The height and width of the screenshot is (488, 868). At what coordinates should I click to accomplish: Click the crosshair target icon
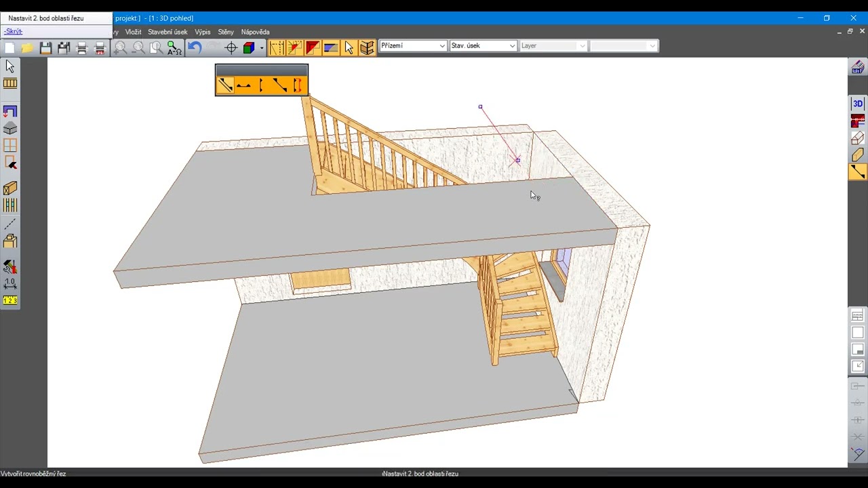(x=231, y=47)
